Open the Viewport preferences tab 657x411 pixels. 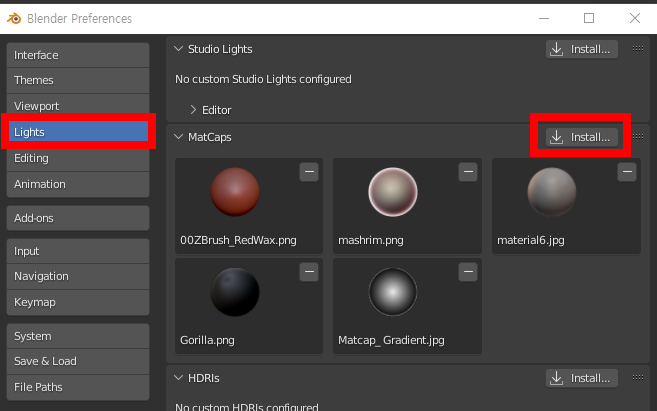[78, 106]
